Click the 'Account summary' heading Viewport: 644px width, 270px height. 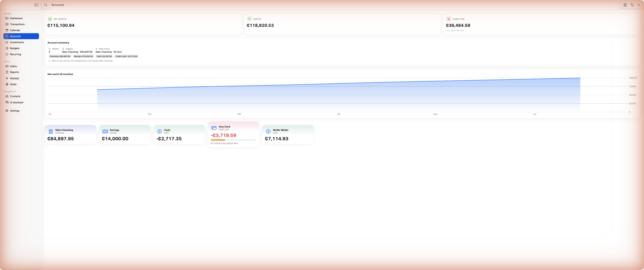click(x=58, y=43)
